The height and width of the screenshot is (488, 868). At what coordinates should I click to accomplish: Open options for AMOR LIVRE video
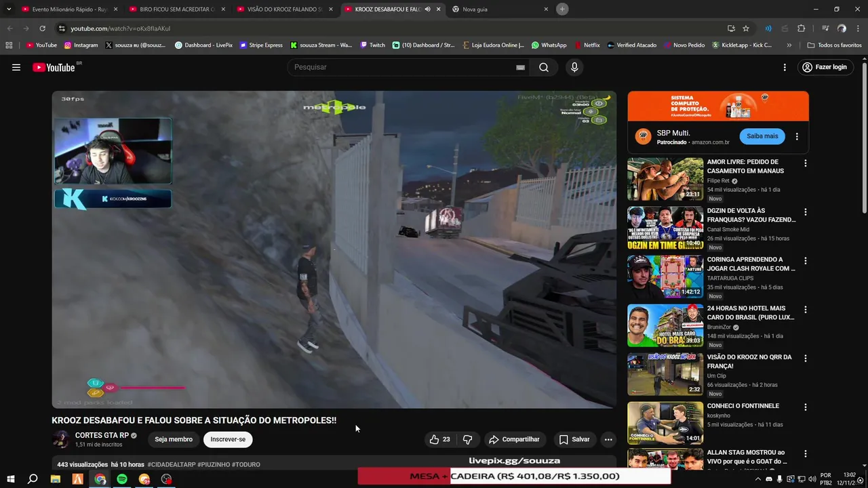[x=806, y=163]
